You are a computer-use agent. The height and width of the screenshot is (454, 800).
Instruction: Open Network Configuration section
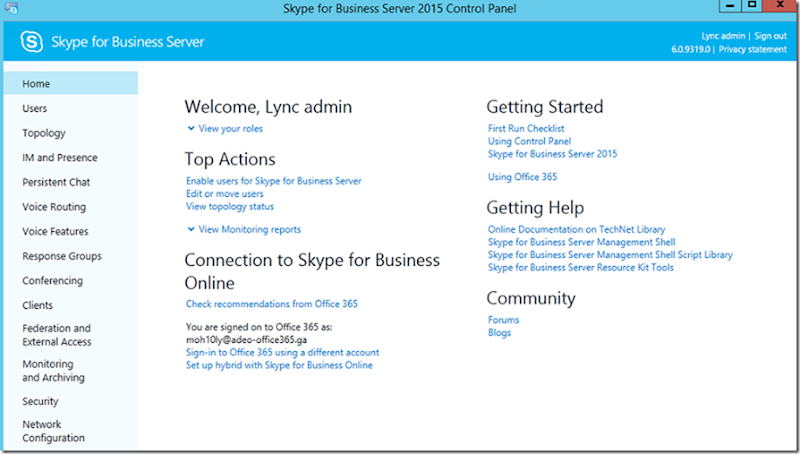click(x=54, y=431)
